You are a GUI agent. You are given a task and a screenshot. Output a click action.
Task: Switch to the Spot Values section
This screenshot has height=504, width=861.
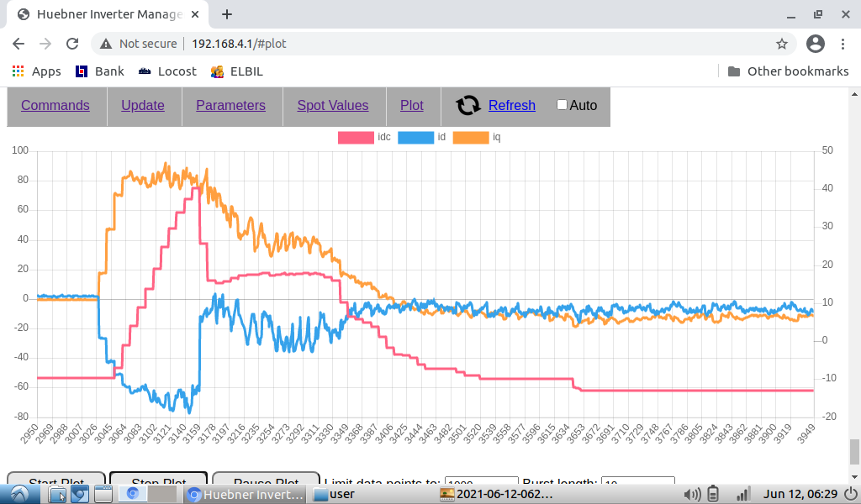tap(332, 105)
